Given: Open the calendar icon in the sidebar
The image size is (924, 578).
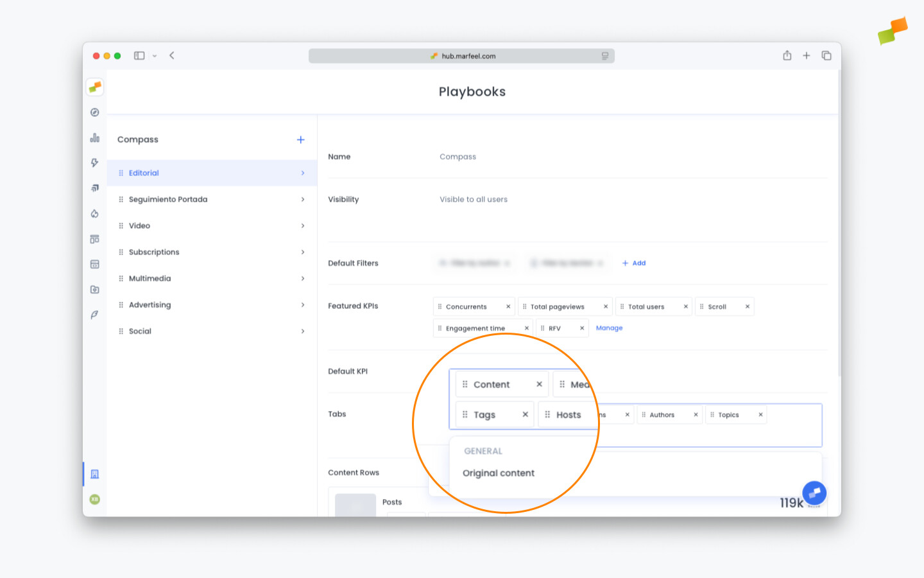Looking at the screenshot, I should (x=94, y=263).
